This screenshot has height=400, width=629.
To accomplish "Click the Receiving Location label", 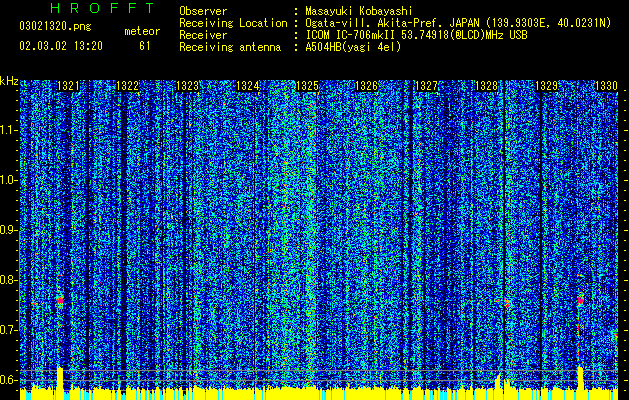I will (x=233, y=23).
